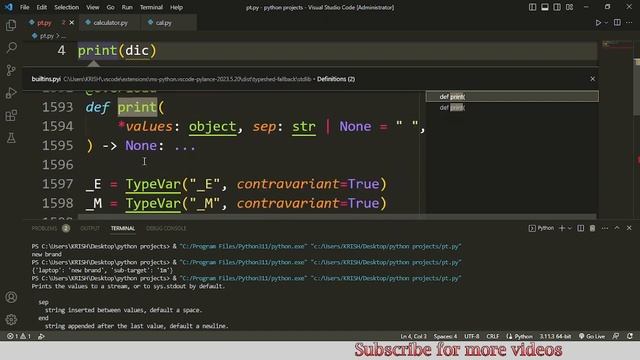This screenshot has height=360, width=640.
Task: Change line endings via CRLF
Action: (493, 336)
